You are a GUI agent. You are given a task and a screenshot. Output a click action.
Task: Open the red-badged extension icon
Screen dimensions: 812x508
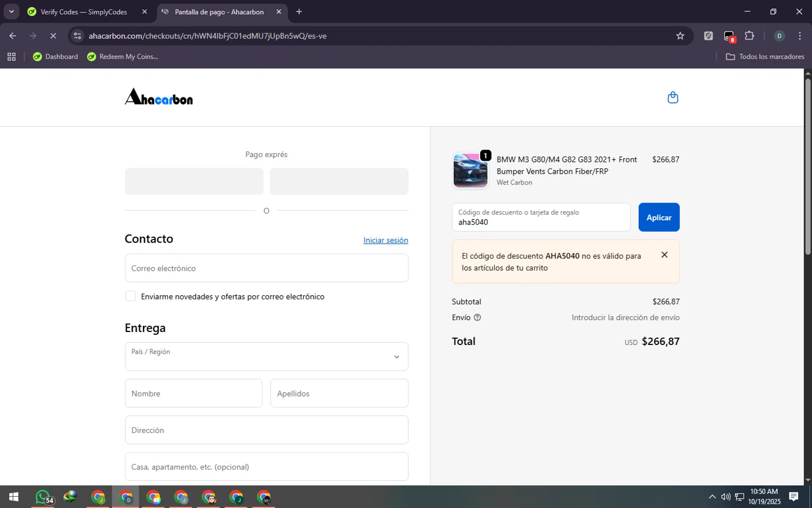(x=729, y=36)
